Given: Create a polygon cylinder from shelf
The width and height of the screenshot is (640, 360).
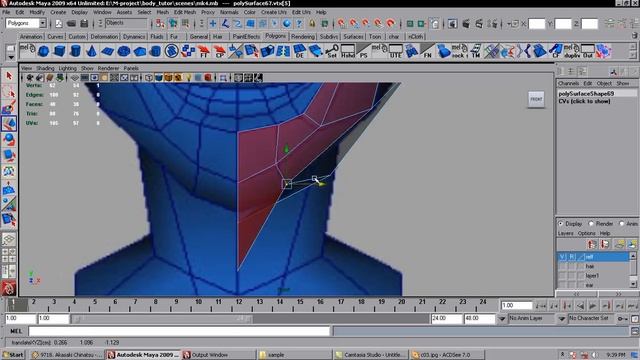Looking at the screenshot, I should coord(76,51).
